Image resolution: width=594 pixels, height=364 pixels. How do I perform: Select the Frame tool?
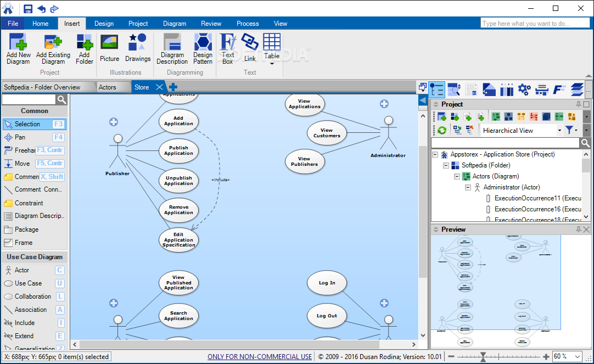tap(34, 243)
